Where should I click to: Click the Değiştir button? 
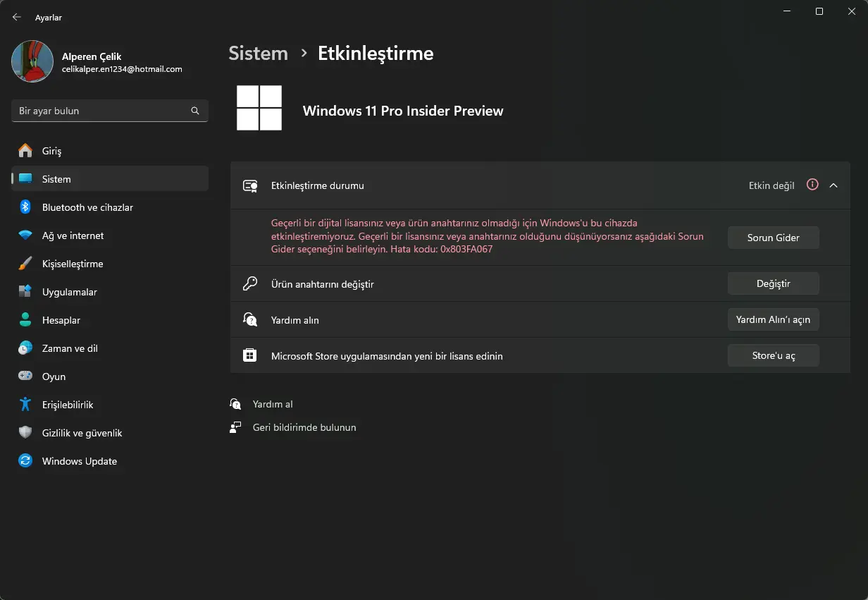[774, 283]
